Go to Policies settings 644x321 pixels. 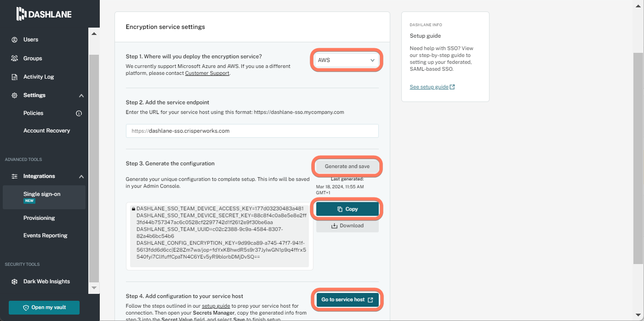(33, 113)
